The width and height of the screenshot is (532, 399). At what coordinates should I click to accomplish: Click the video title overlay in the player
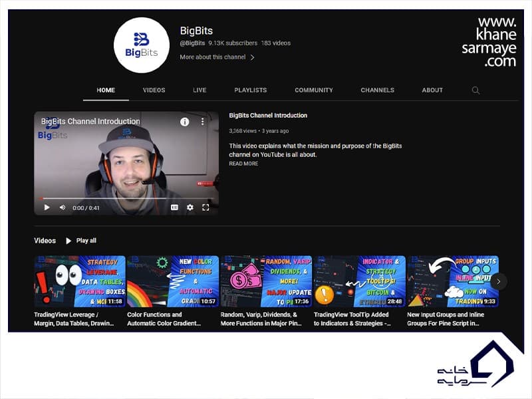tap(90, 121)
